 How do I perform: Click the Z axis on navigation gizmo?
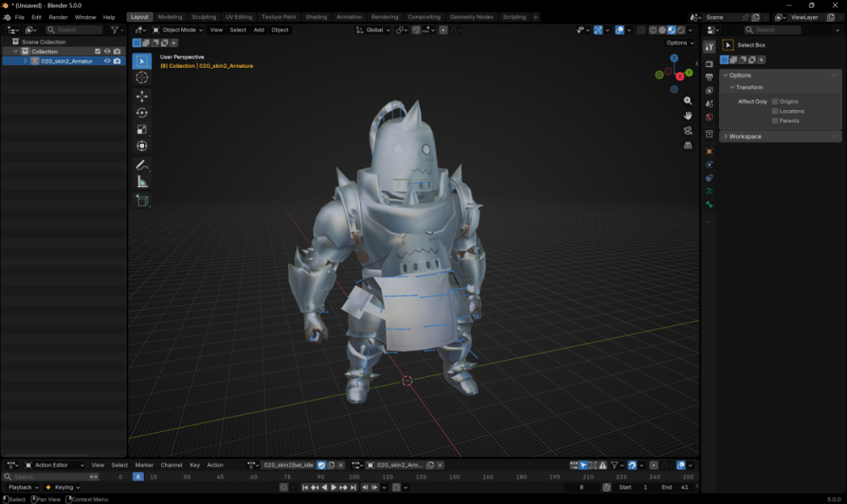[x=674, y=58]
